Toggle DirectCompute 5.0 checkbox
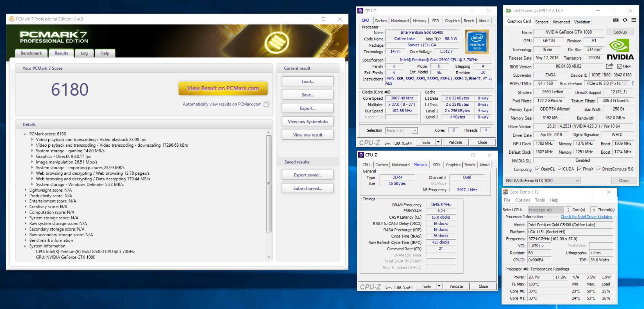 [599, 169]
